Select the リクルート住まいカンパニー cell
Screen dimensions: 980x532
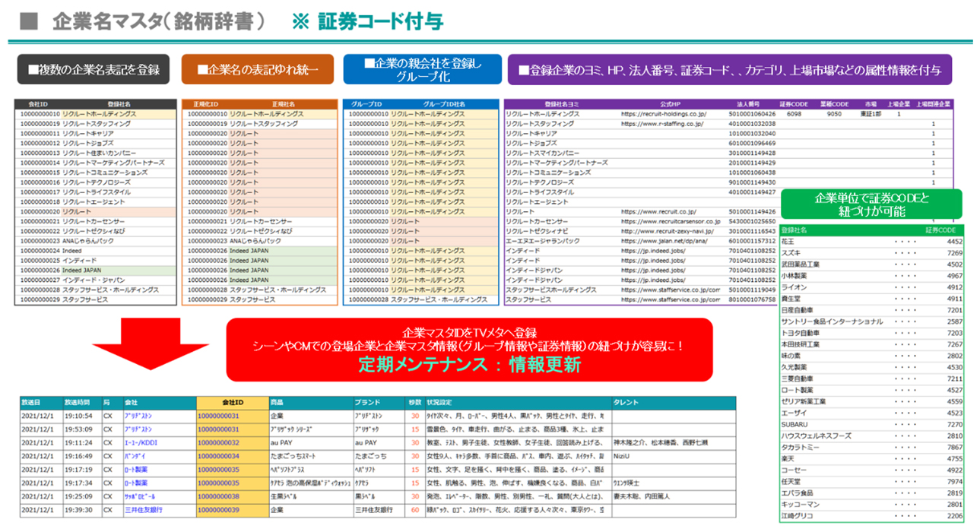pyautogui.click(x=98, y=153)
